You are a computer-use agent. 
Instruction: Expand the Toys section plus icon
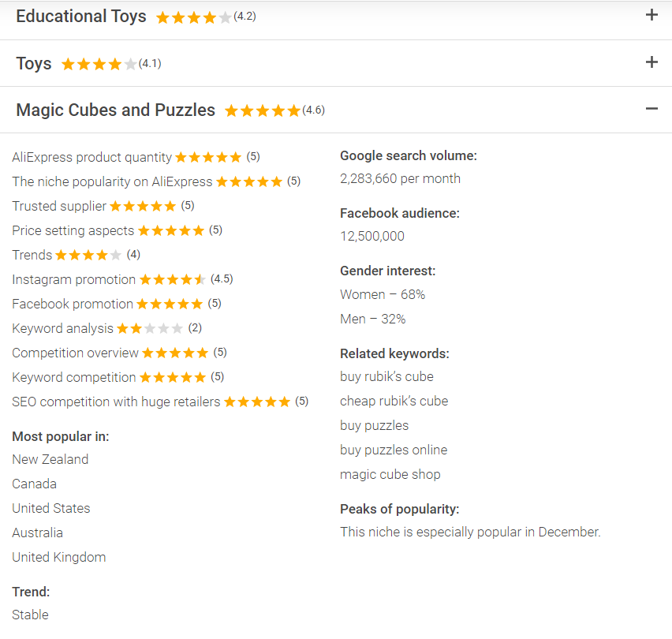tap(651, 62)
